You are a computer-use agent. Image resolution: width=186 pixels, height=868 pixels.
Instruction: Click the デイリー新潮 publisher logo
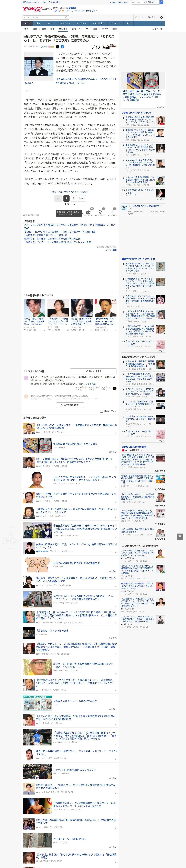[x=104, y=47]
